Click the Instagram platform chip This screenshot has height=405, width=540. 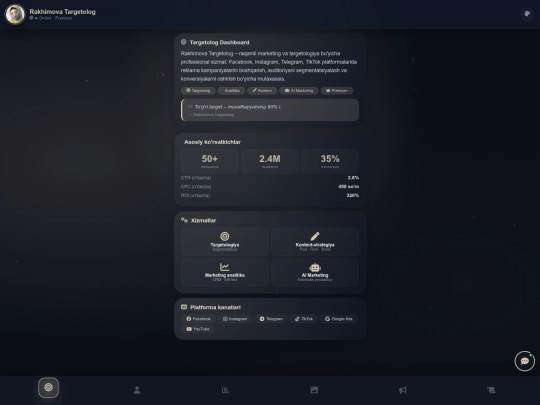pos(235,319)
